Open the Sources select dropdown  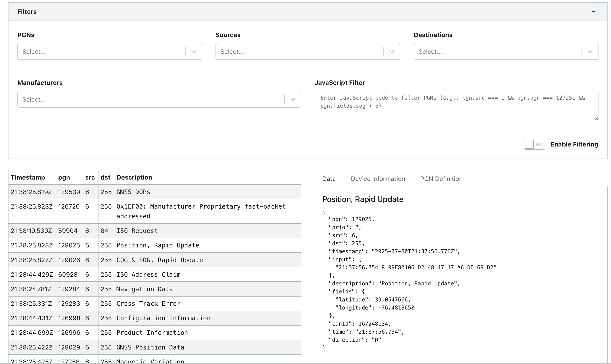(308, 52)
